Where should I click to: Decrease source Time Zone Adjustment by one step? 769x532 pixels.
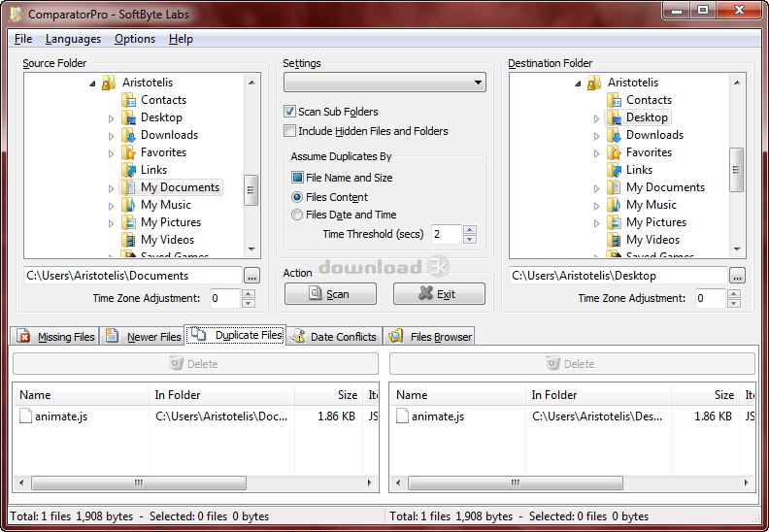pos(249,303)
